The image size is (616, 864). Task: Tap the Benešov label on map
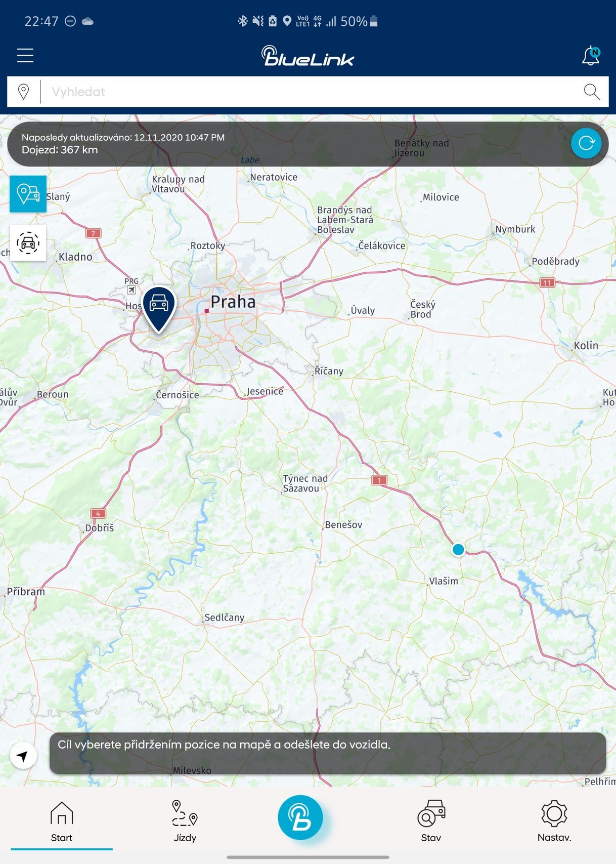[343, 525]
